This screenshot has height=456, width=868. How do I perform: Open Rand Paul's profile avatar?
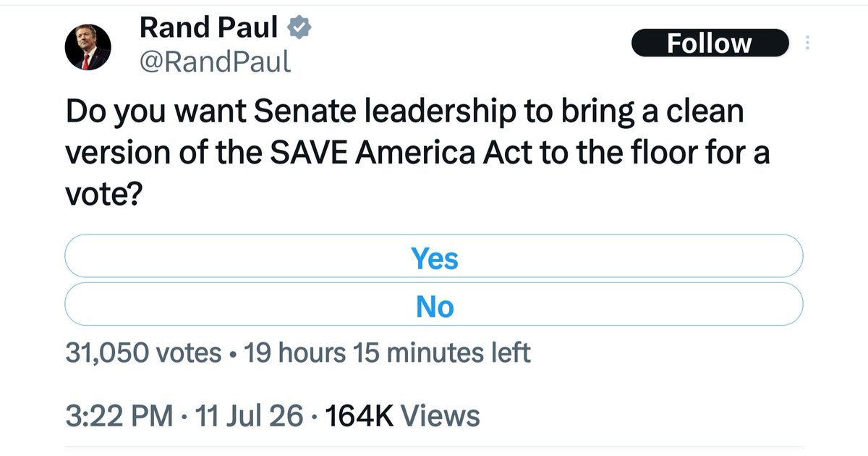pyautogui.click(x=88, y=49)
